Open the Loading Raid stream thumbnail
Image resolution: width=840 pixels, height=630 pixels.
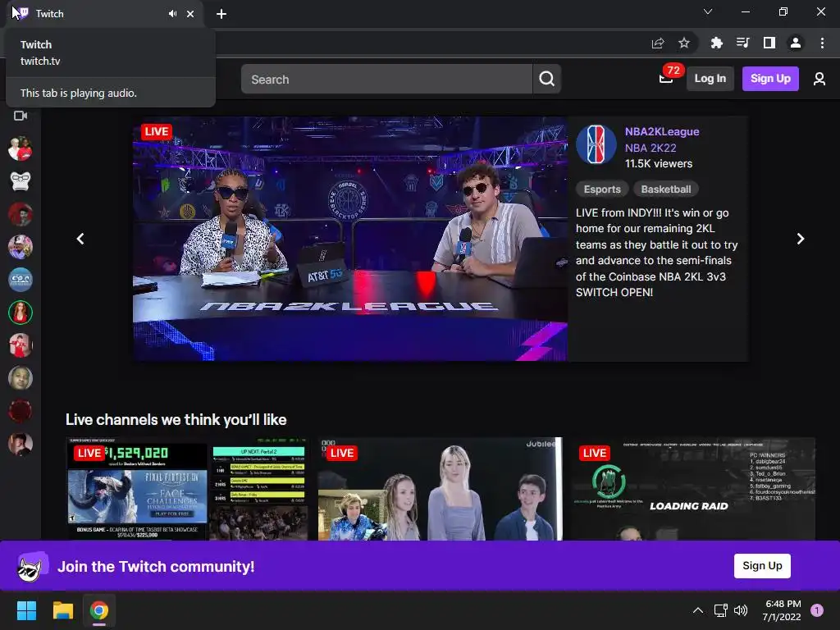pos(692,489)
